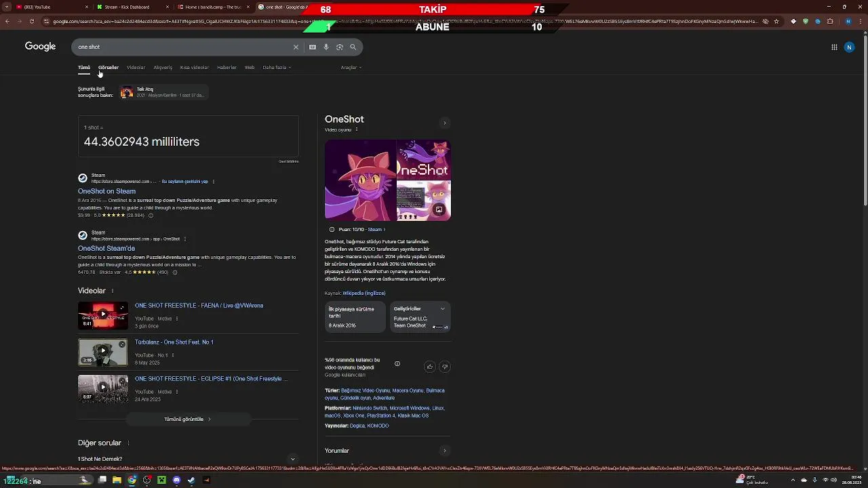Expand the Yorumlar section arrow
The width and height of the screenshot is (868, 488).
445,451
